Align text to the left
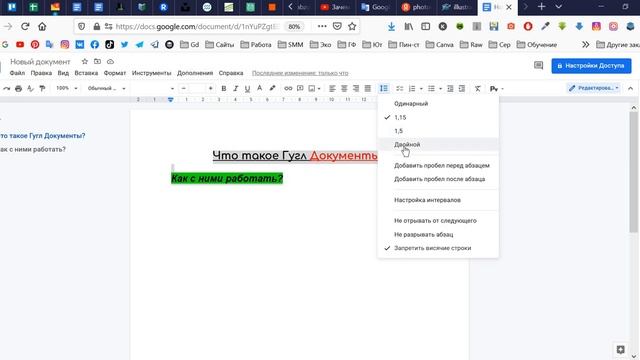This screenshot has height=360, width=640. [x=332, y=89]
